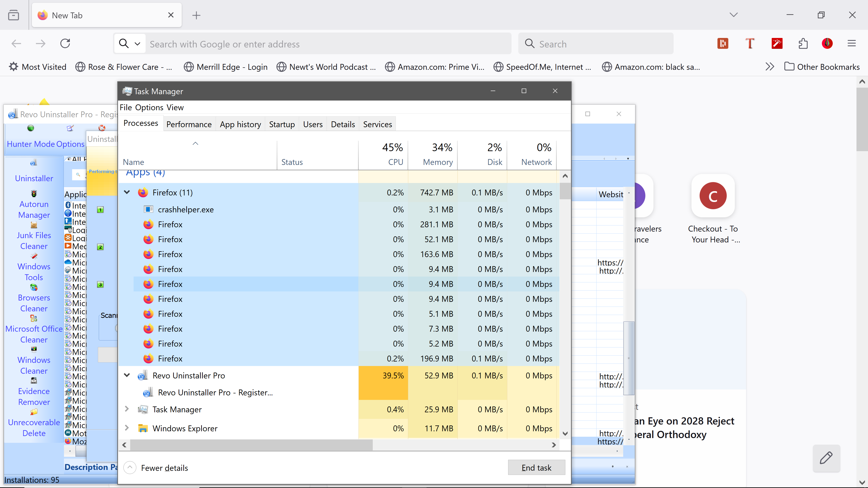Click the red T extension icon
Image resolution: width=868 pixels, height=488 pixels.
point(750,43)
